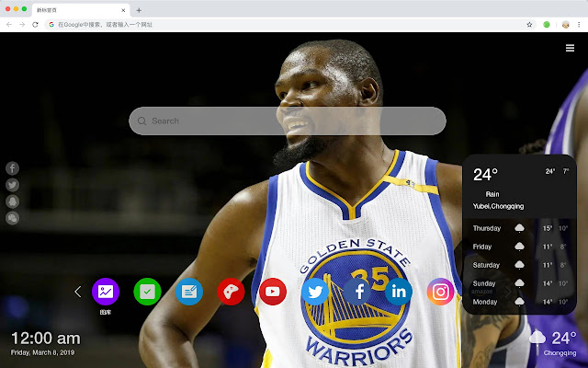
Task: Open a new tab with the plus button
Action: coord(139,10)
